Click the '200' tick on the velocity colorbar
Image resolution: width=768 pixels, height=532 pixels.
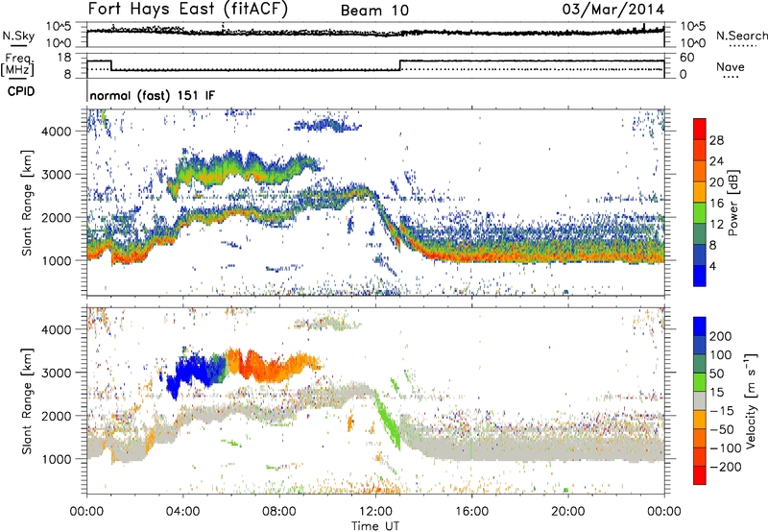[721, 336]
